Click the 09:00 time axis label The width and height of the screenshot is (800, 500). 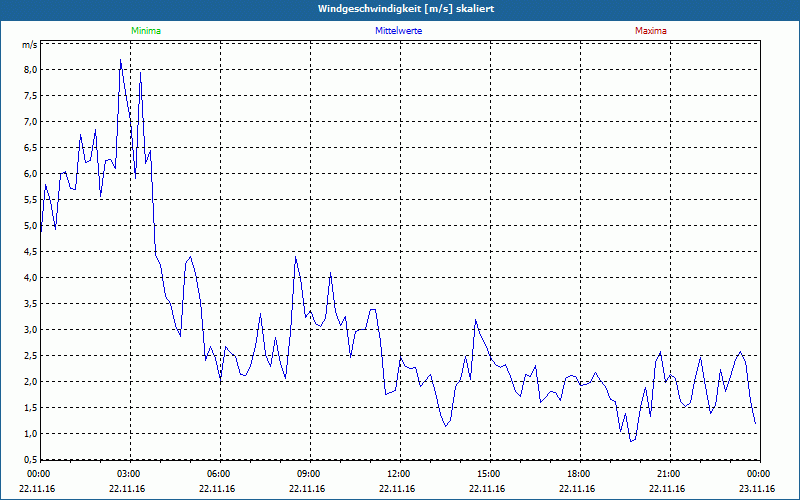(x=308, y=474)
